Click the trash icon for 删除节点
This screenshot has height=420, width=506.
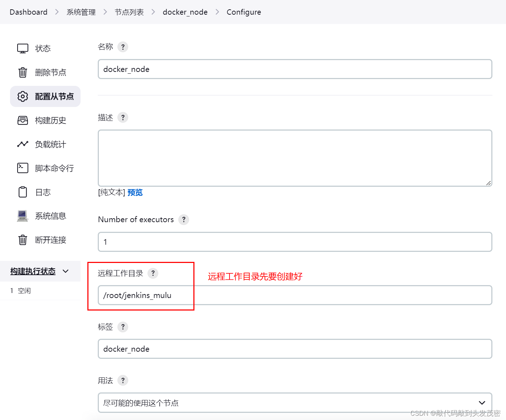click(23, 72)
